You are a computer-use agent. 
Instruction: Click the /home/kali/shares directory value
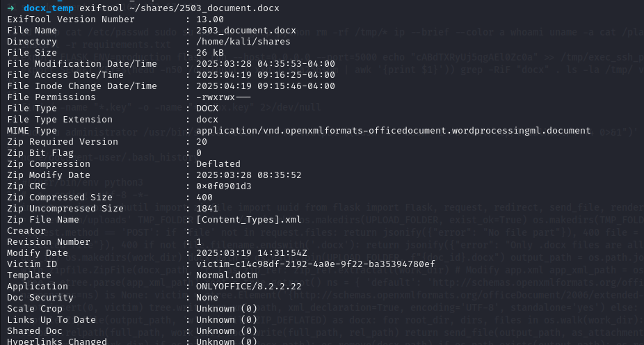[243, 42]
